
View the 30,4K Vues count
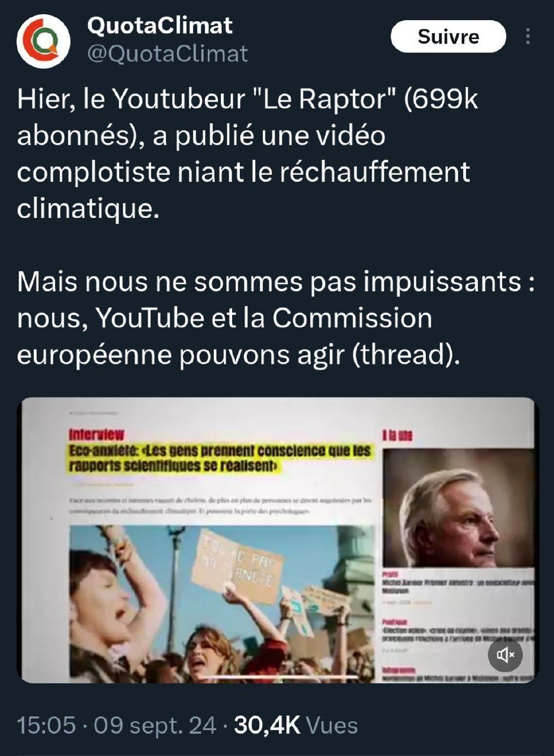[x=296, y=725]
